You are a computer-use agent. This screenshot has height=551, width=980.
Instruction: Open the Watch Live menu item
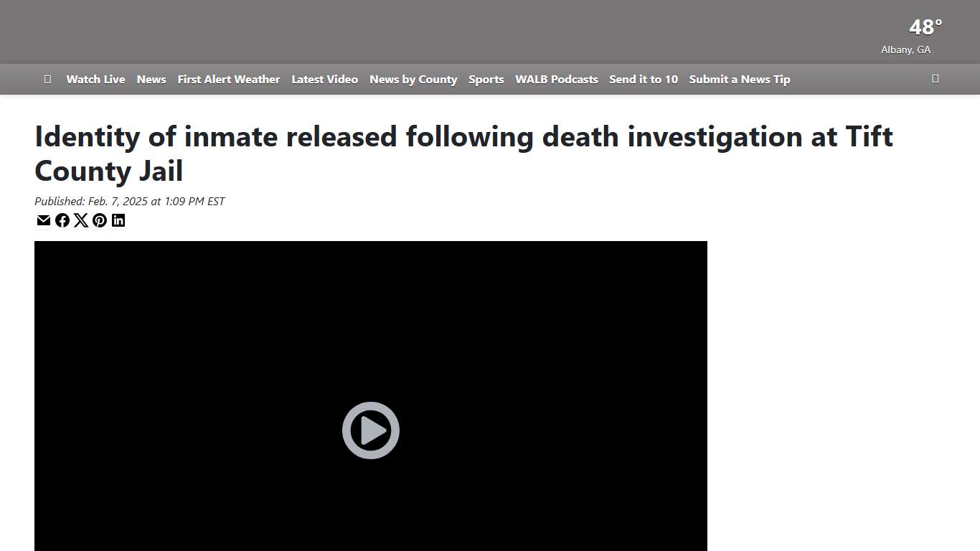(x=95, y=80)
